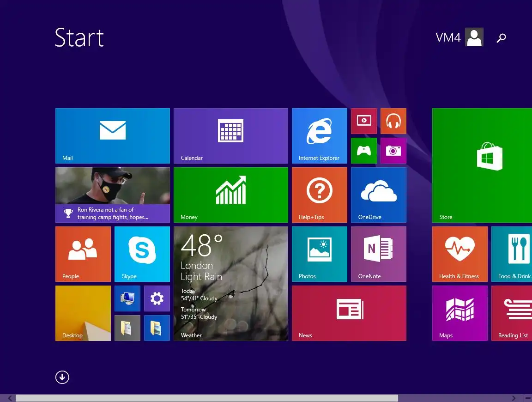Click the horizontal scrollbar thumb
532x402 pixels.
[206, 398]
